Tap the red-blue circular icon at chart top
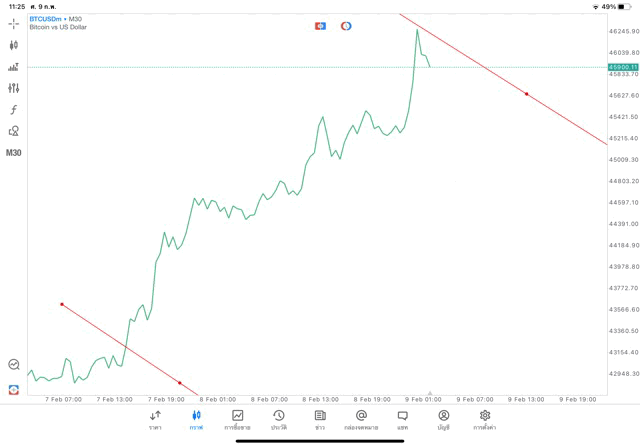Viewport: 640px width, 447px height. [346, 26]
